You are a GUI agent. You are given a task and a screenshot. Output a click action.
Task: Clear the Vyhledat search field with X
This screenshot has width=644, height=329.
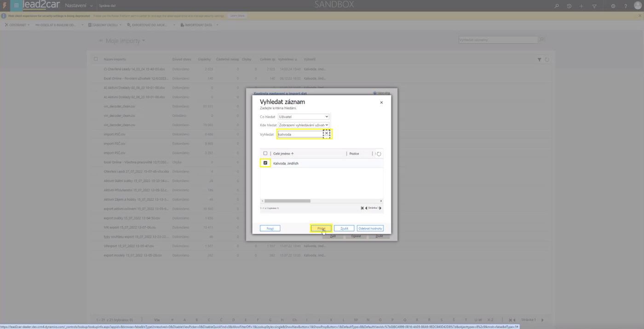click(327, 134)
